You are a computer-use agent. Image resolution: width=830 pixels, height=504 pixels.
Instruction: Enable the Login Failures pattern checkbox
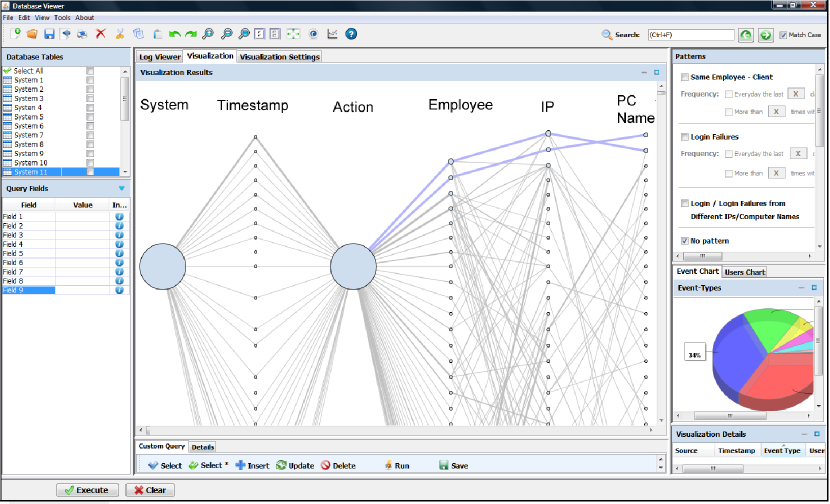pos(685,136)
